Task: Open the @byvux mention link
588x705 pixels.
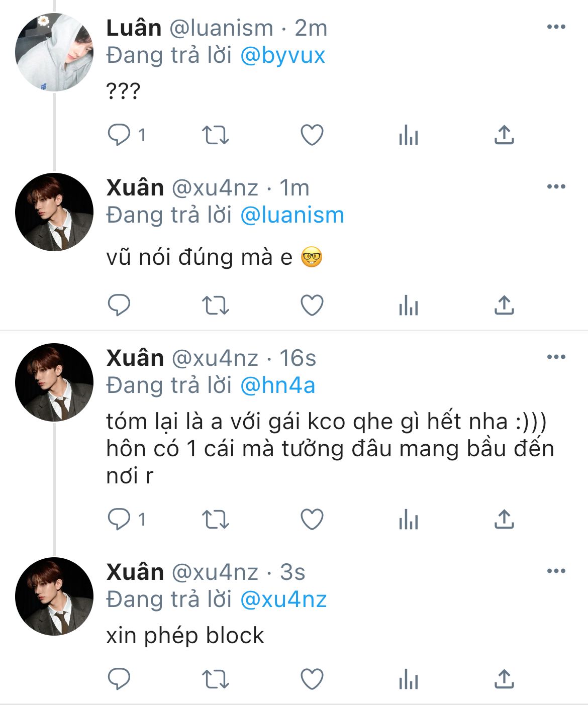Action: point(282,55)
